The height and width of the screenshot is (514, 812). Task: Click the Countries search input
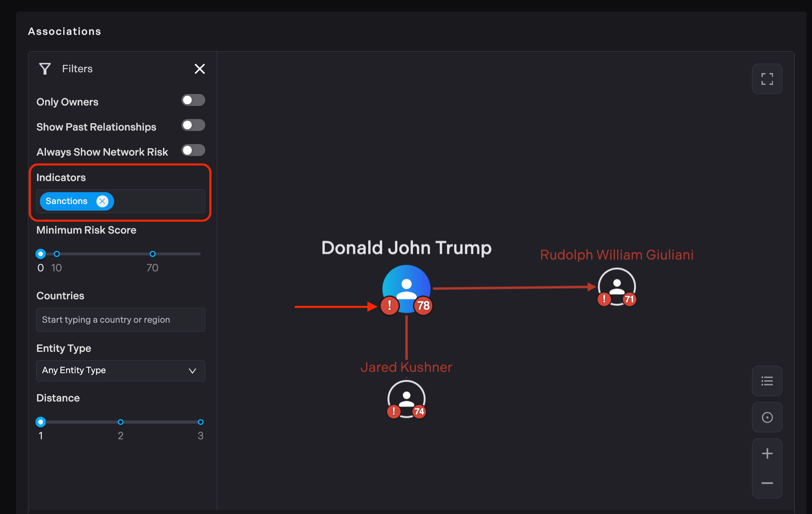click(120, 320)
